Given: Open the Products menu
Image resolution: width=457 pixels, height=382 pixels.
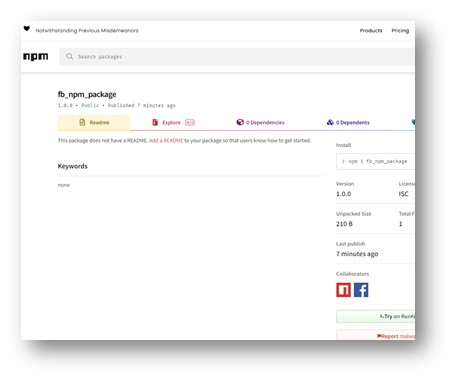Looking at the screenshot, I should pos(371,30).
